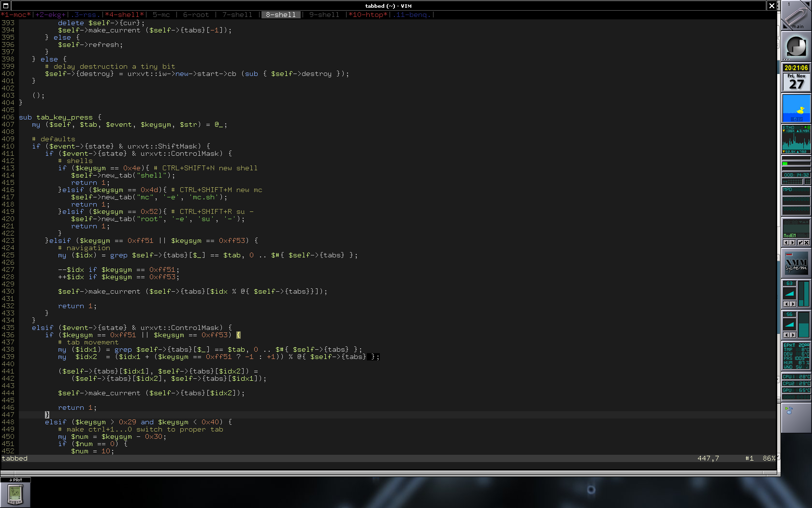Switch to the 3-rss terminal tab

pos(86,15)
